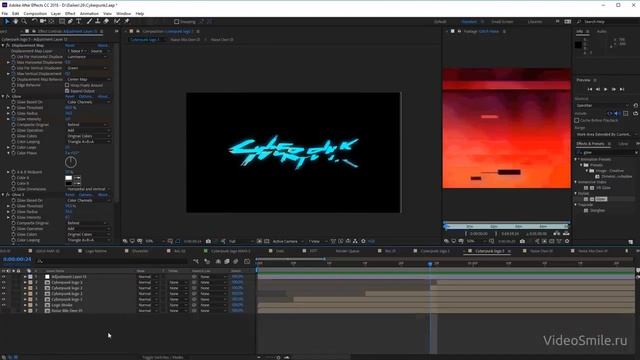
Task: Open blending mode dropdown for Adjustment Layer 11
Action: [147, 277]
